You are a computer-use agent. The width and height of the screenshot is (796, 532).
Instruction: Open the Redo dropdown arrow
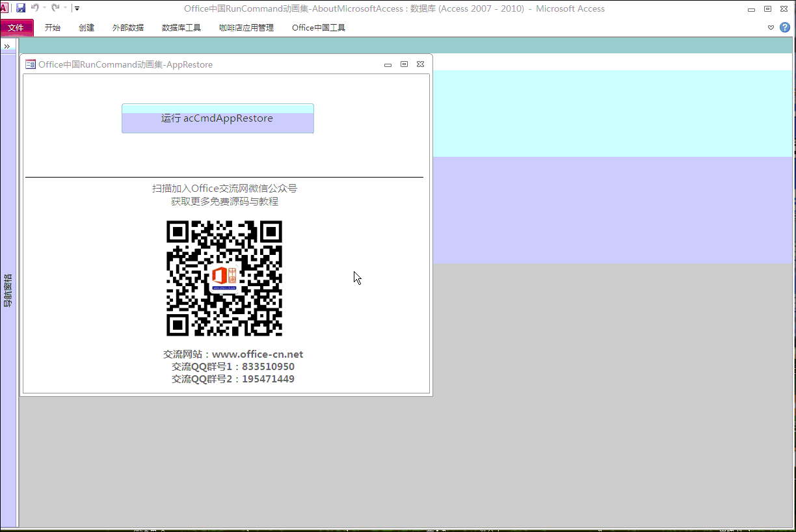(x=66, y=8)
